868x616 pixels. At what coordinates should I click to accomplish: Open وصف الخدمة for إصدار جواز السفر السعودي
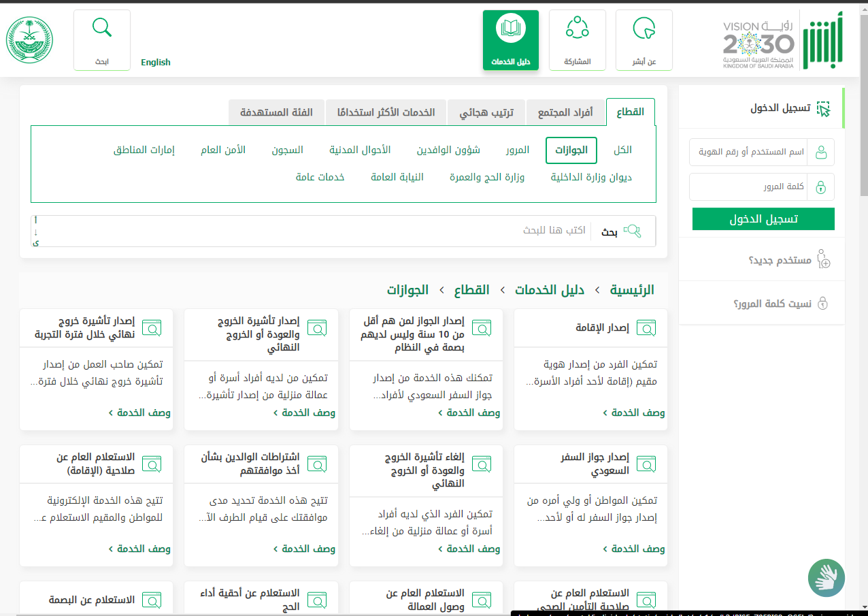[x=633, y=549]
